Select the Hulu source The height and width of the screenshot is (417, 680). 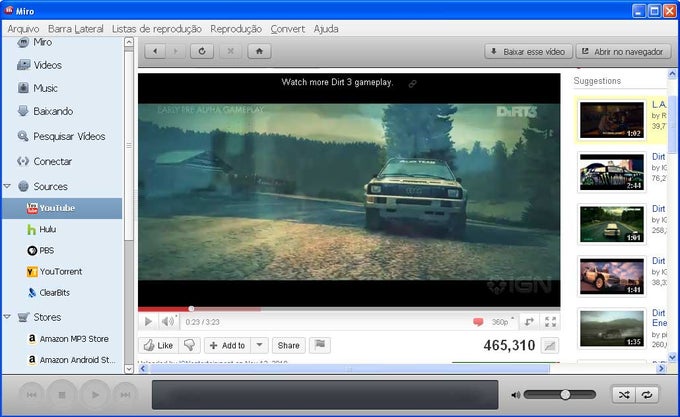[41, 229]
